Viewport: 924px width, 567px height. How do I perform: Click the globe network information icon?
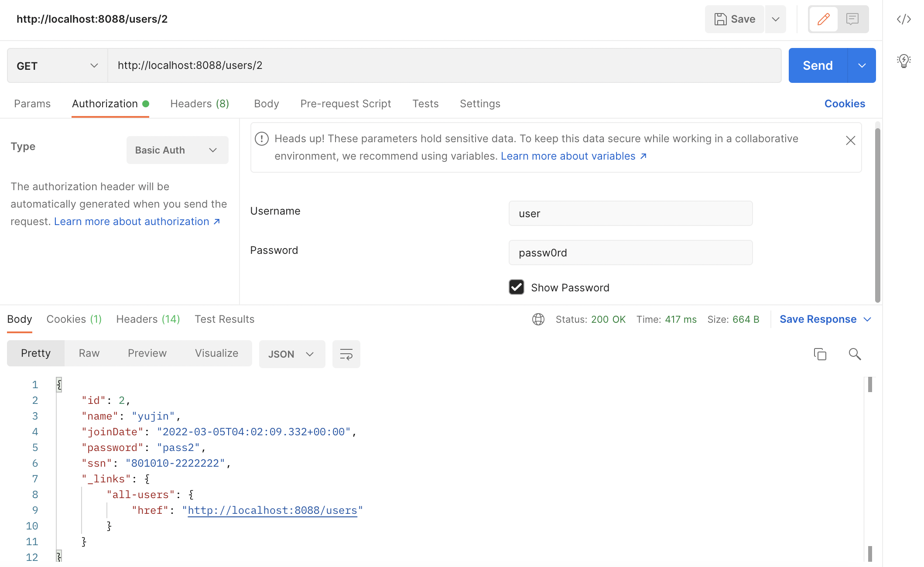[538, 319]
